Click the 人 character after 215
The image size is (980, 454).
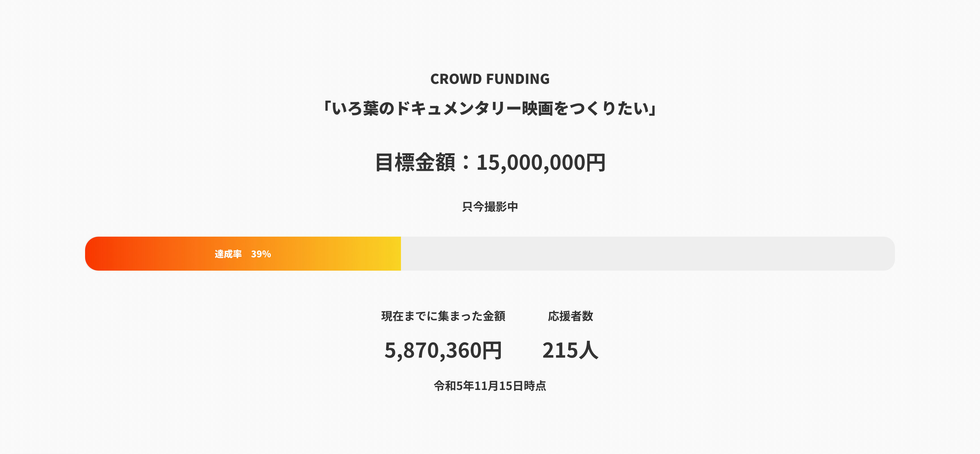[x=588, y=350]
